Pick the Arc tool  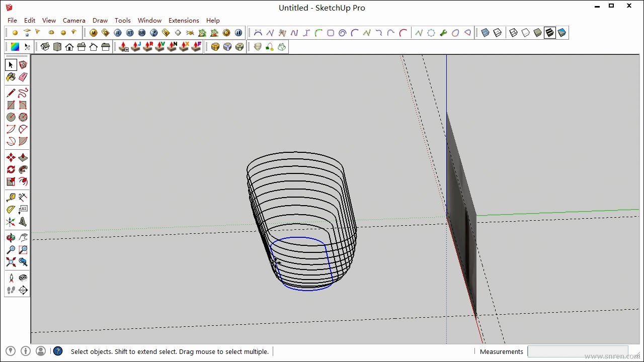click(x=11, y=129)
